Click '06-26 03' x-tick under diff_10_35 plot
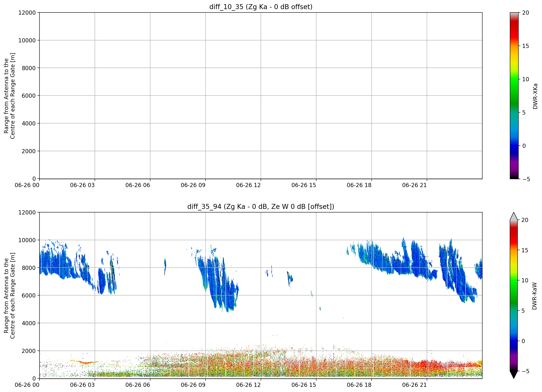Screen dimensions: 542x392 83,185
